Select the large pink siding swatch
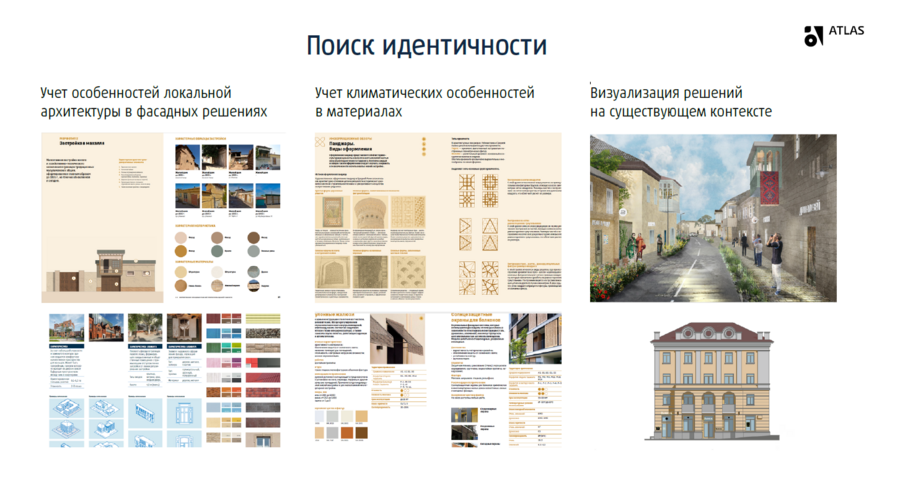Image resolution: width=900 pixels, height=482 pixels. 214,363
